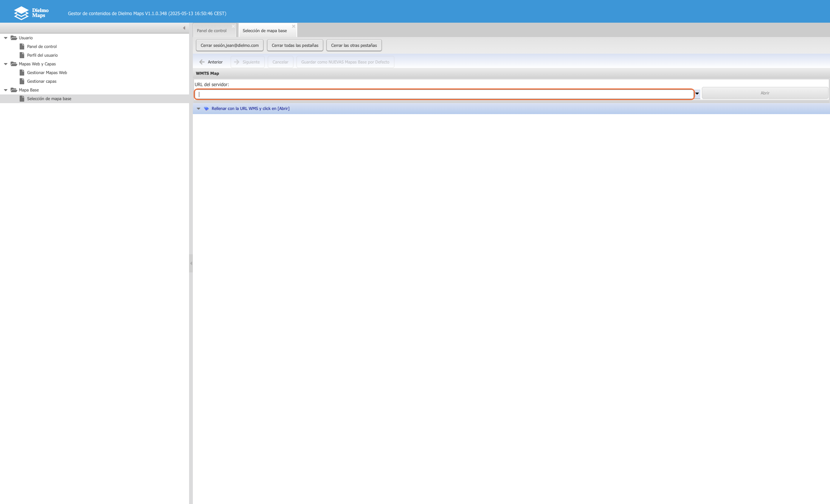830x504 pixels.
Task: Open Panel de control in tree
Action: tap(42, 46)
